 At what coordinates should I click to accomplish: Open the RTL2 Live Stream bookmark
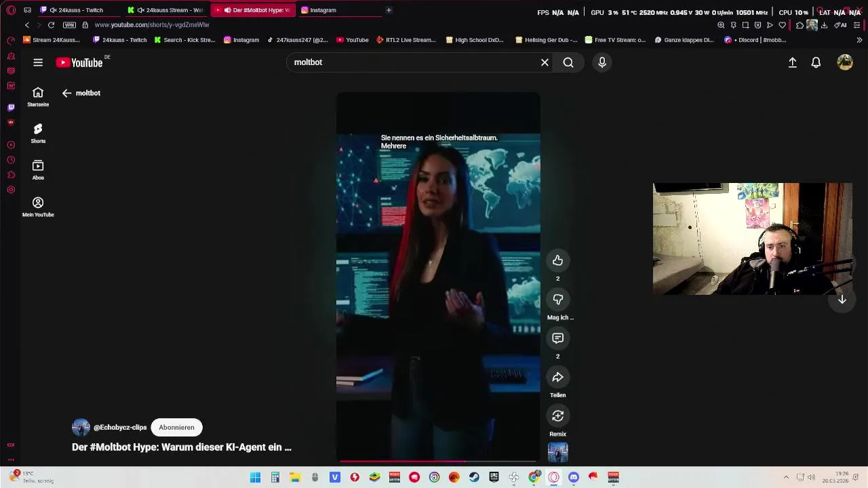click(x=406, y=40)
